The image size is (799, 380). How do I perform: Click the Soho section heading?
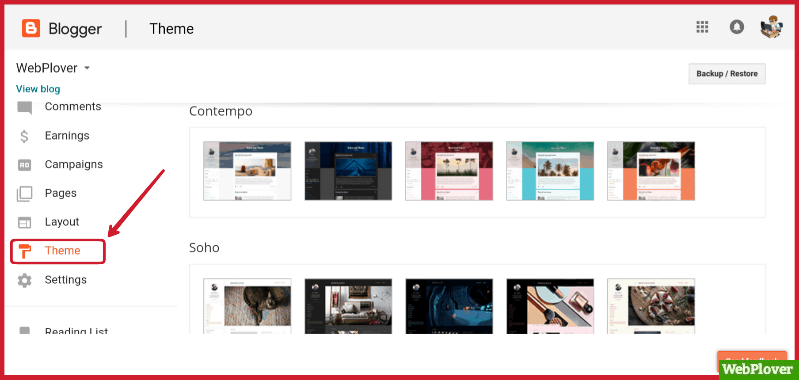204,248
